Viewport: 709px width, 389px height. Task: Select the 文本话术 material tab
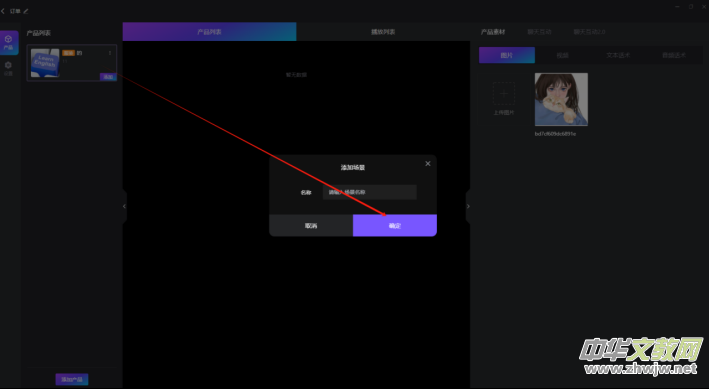[x=618, y=55]
